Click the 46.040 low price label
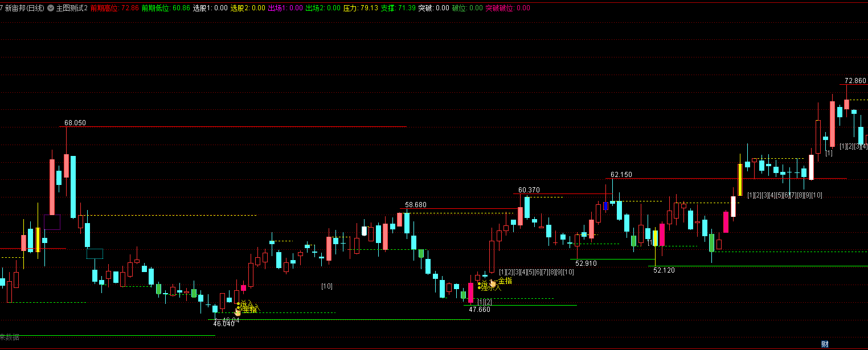 [224, 324]
